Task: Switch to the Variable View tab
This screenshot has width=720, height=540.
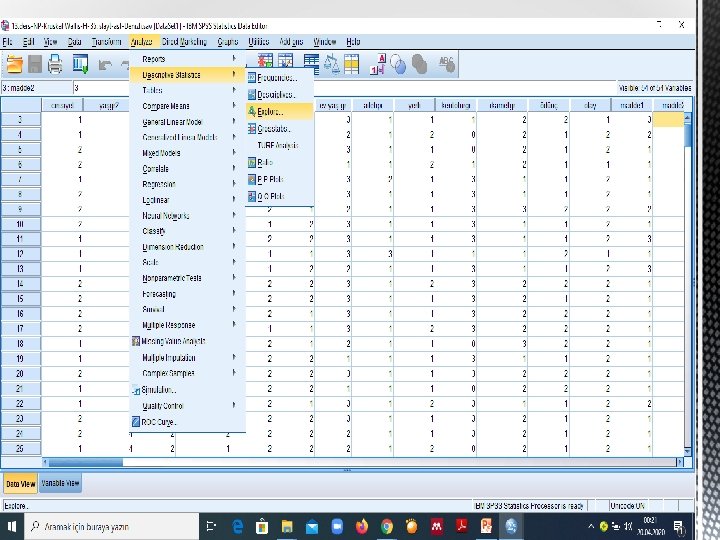Action: coord(61,483)
